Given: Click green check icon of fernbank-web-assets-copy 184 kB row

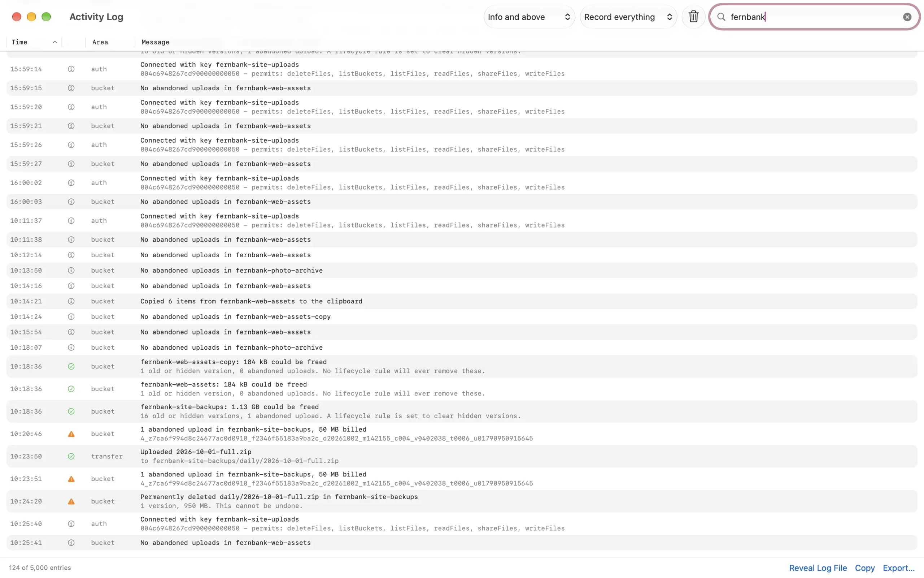Looking at the screenshot, I should coord(71,366).
